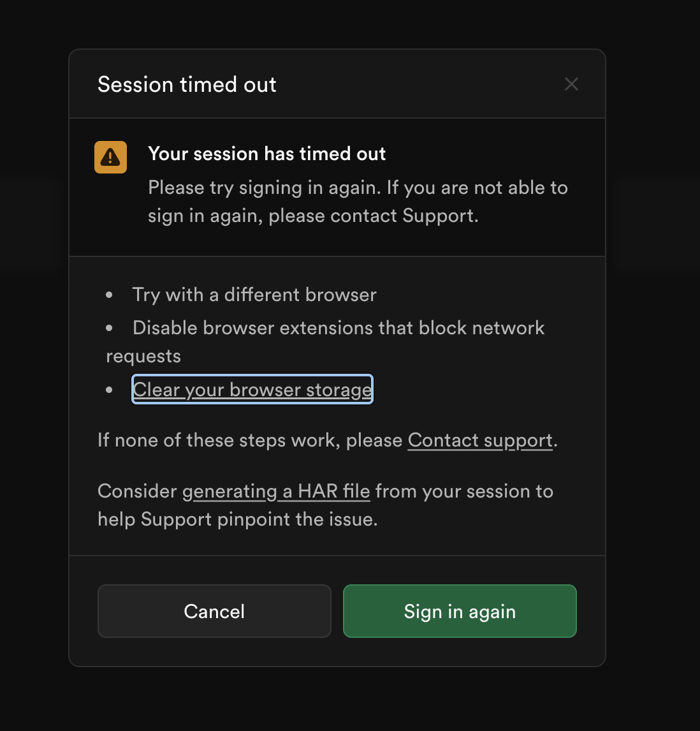Click the If none of these steps work text
Image resolution: width=700 pixels, height=731 pixels.
pyautogui.click(x=250, y=441)
